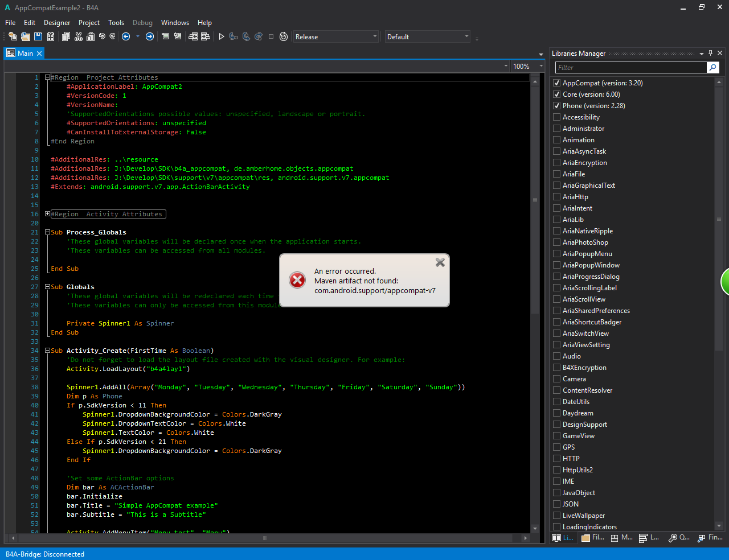
Task: Click the Save file toolbar icon
Action: coord(38,36)
